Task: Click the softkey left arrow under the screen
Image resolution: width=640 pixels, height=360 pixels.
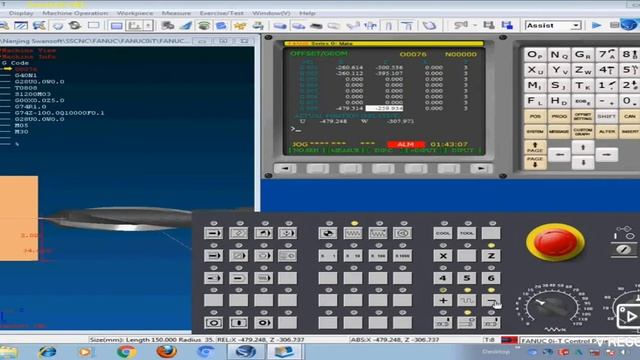Action: click(285, 168)
